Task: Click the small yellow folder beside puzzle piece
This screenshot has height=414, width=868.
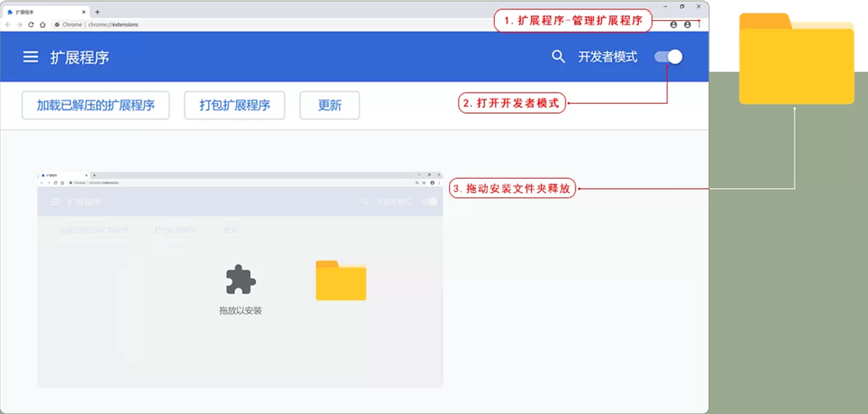Action: (341, 281)
